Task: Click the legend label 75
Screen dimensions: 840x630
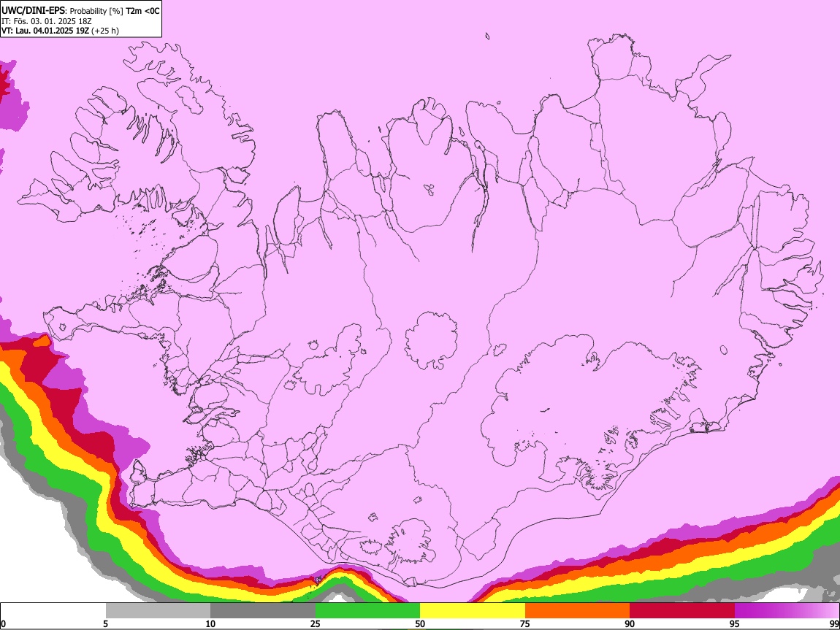Action: coord(525,623)
